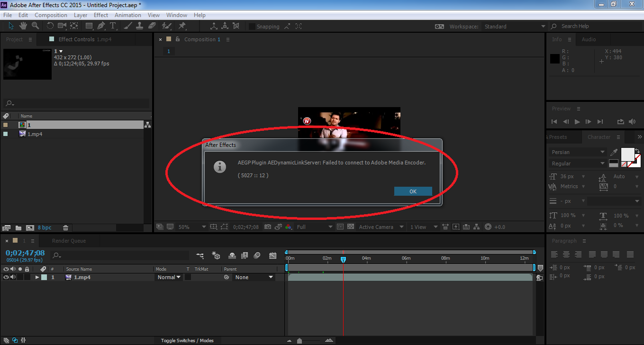Open the Full resolution dropdown
644x345 pixels.
315,227
